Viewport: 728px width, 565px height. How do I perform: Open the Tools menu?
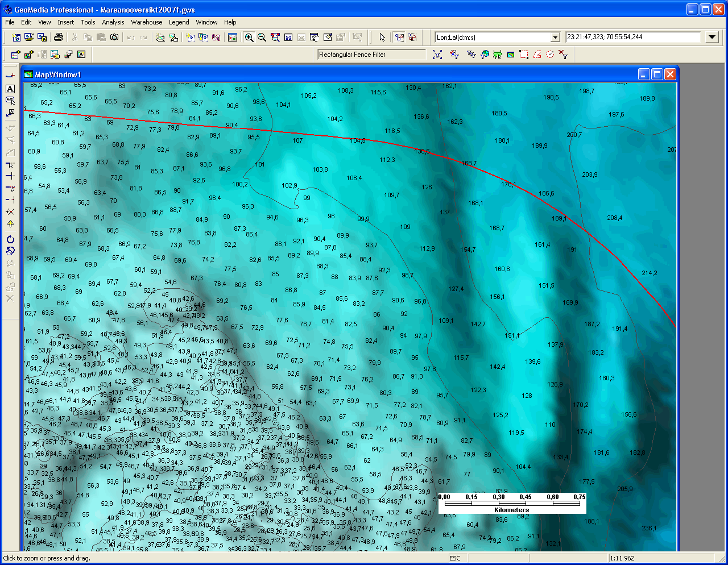click(x=88, y=22)
